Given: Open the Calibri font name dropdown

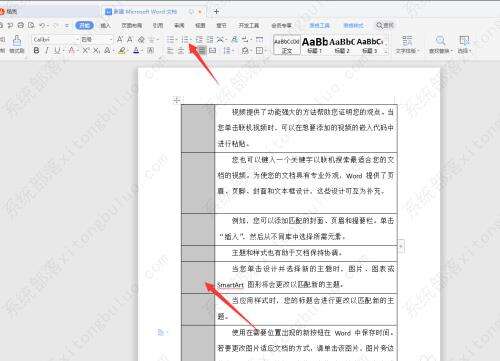Looking at the screenshot, I should coord(56,40).
